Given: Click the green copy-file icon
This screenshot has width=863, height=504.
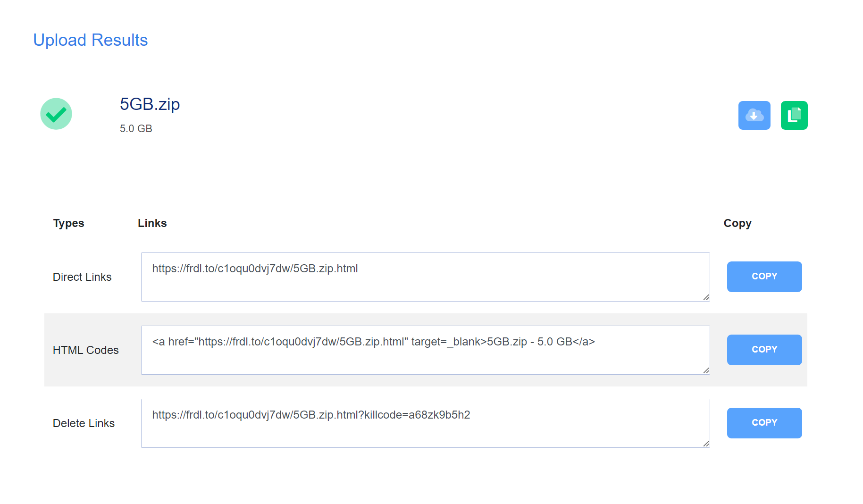Looking at the screenshot, I should (x=794, y=115).
